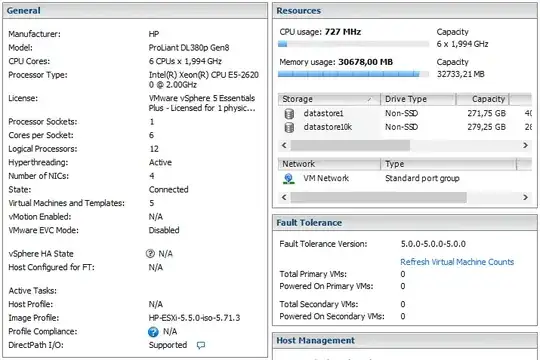540x360 pixels.
Task: Click the network list horizontal scrollbar thumb
Action: pyautogui.click(x=378, y=197)
